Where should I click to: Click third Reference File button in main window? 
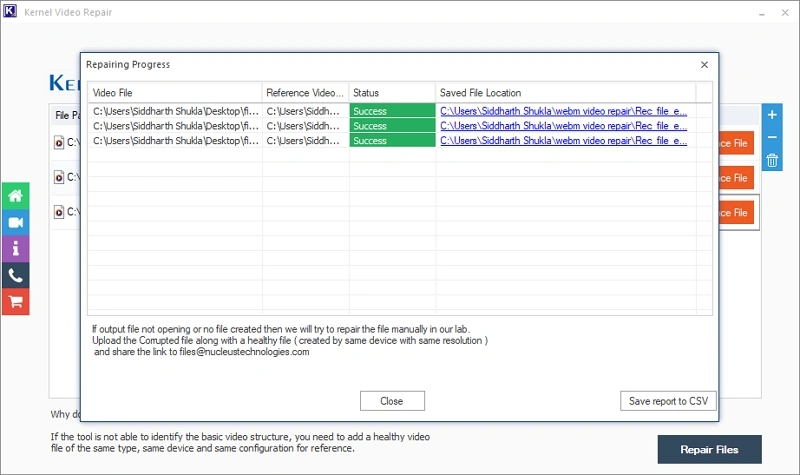736,213
